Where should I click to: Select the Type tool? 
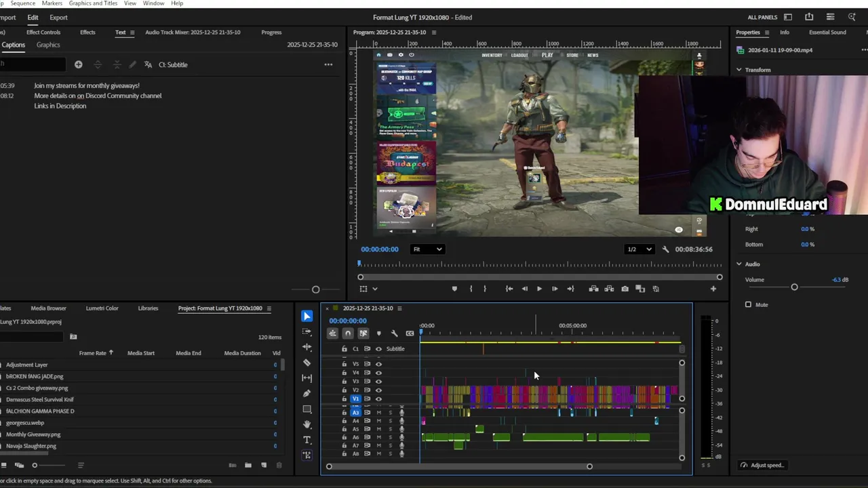307,441
